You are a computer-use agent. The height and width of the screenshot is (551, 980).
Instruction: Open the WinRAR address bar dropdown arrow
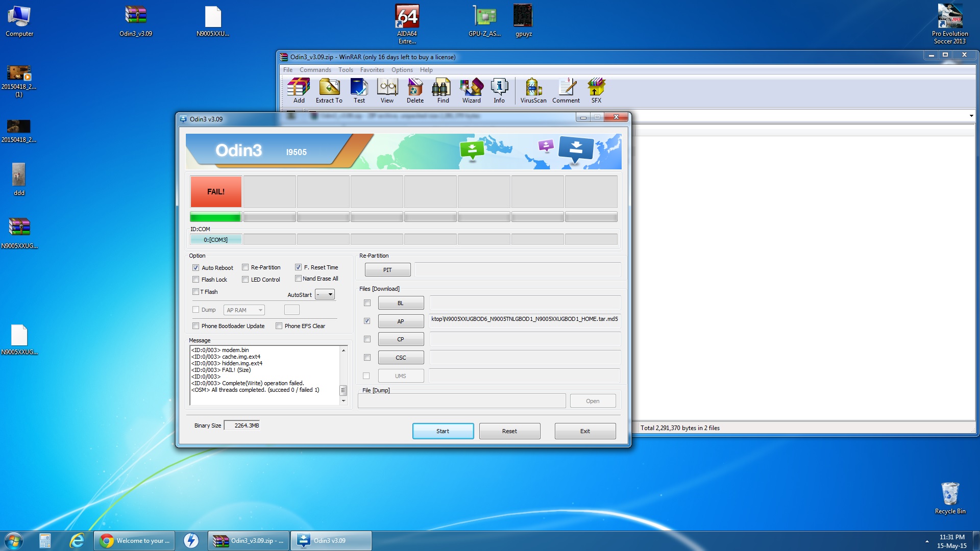pyautogui.click(x=971, y=116)
